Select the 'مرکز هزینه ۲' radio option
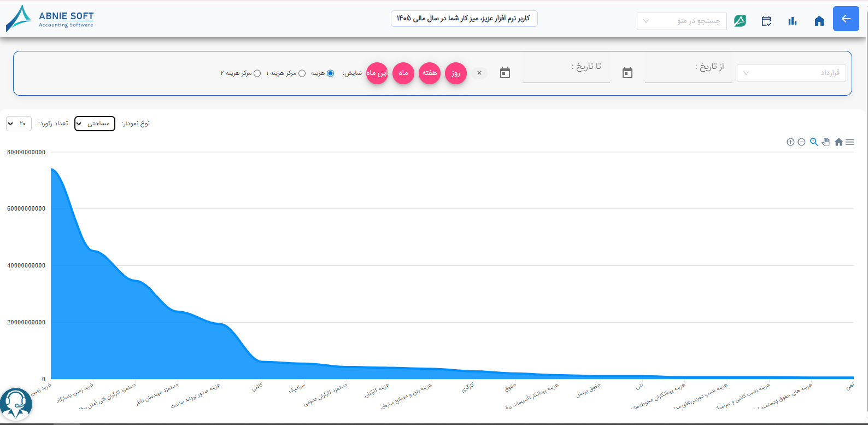This screenshot has width=868, height=425. coord(257,73)
